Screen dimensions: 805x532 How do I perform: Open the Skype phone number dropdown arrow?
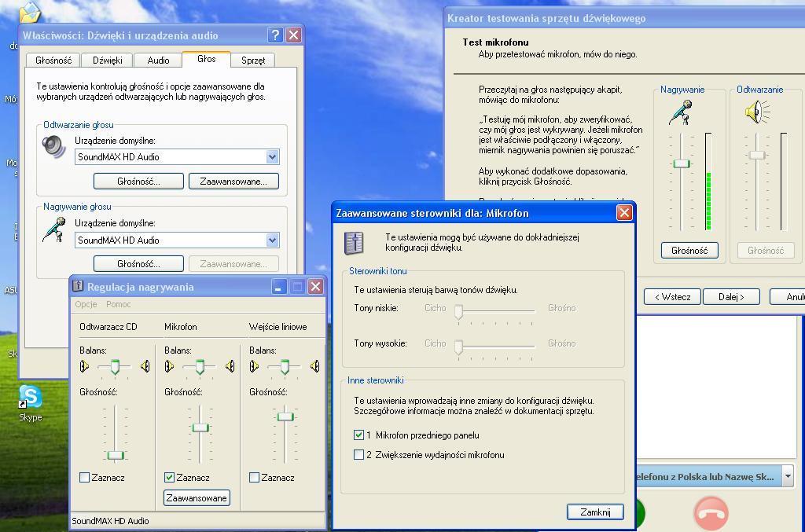787,476
